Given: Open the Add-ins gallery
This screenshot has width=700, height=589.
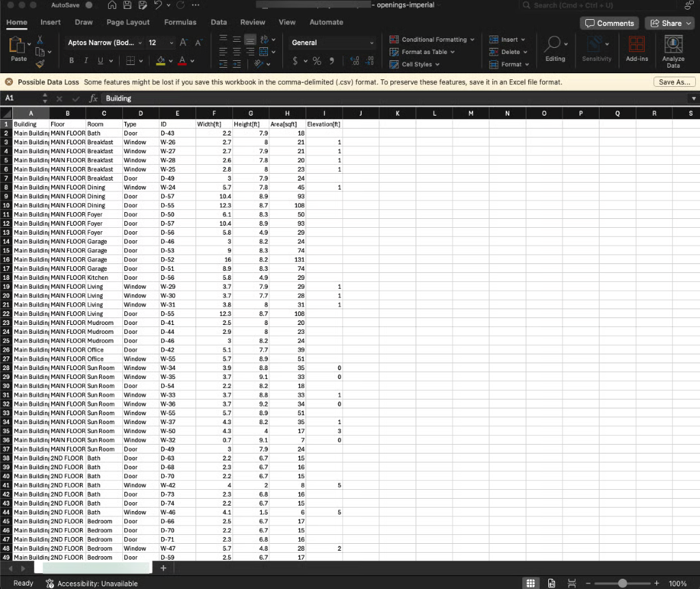Looking at the screenshot, I should pyautogui.click(x=636, y=49).
